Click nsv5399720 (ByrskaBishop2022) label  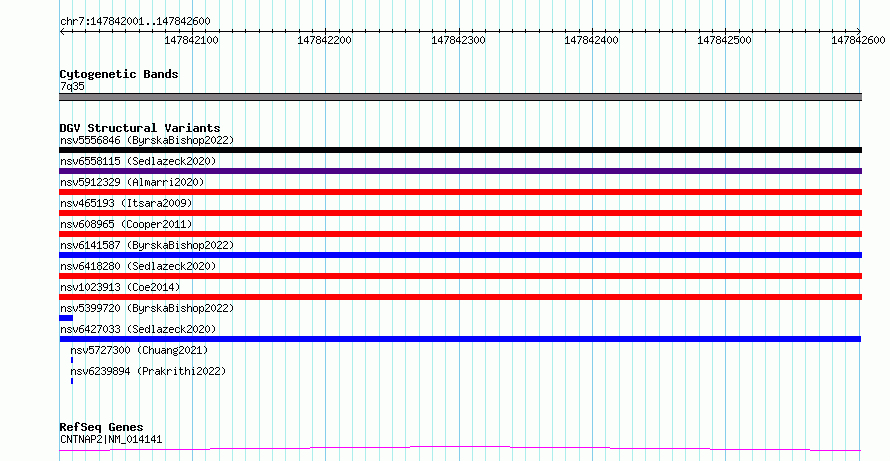tap(147, 308)
